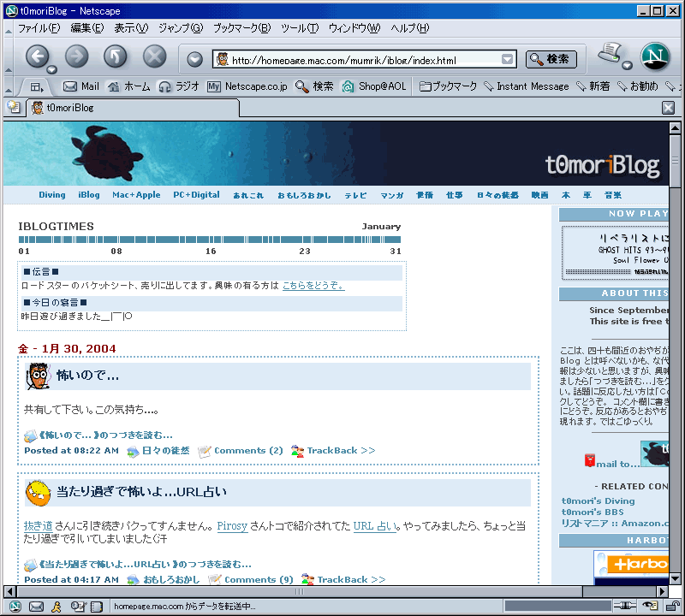Open a new tab with the new tab icon
The image size is (685, 616).
14,107
